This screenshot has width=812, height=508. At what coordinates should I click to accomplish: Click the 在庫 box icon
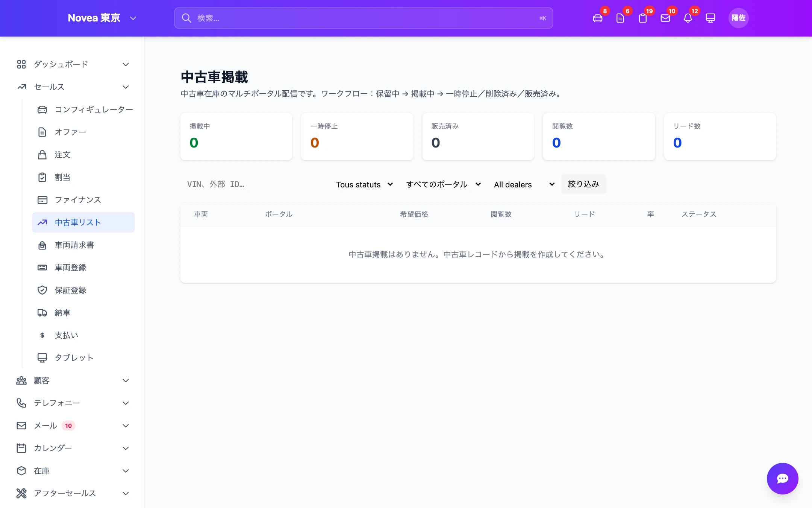coord(21,471)
